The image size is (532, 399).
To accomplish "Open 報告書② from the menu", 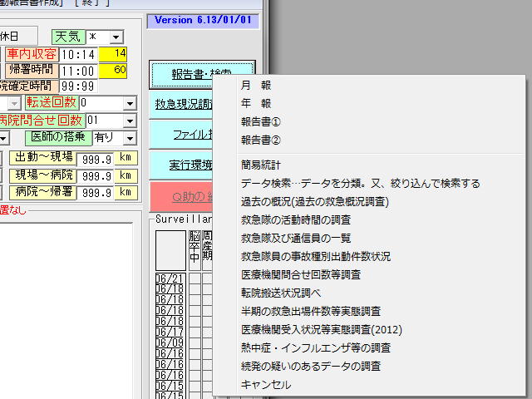I will pos(260,140).
